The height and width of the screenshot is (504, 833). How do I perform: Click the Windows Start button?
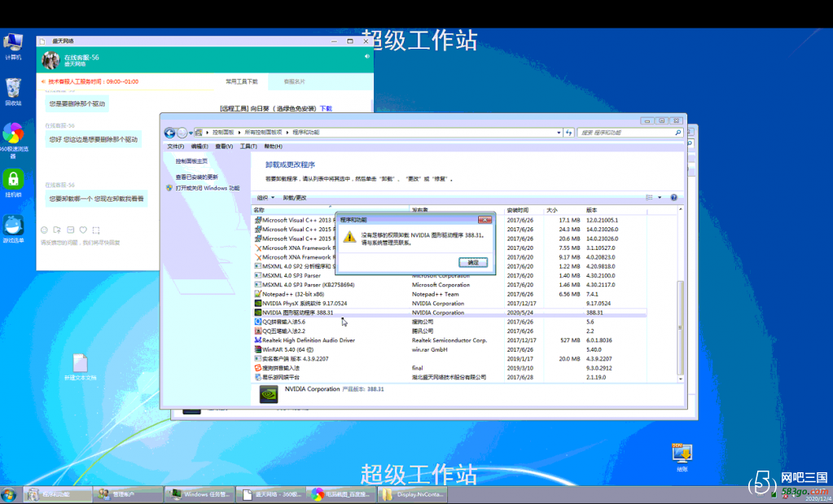pyautogui.click(x=9, y=494)
